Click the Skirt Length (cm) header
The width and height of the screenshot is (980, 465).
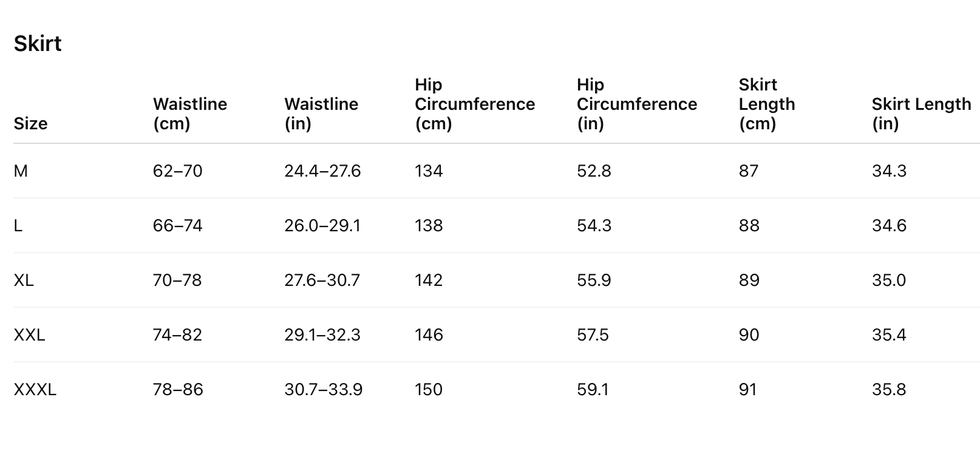[x=767, y=104]
